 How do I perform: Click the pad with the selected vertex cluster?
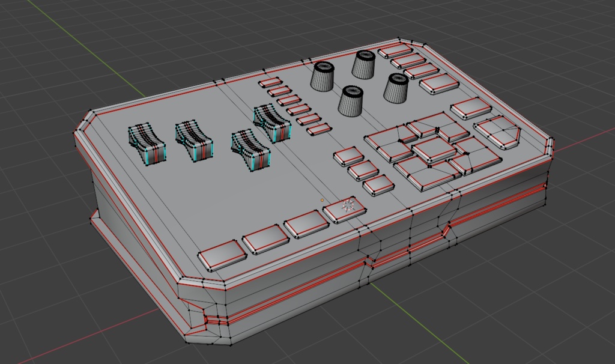click(345, 207)
